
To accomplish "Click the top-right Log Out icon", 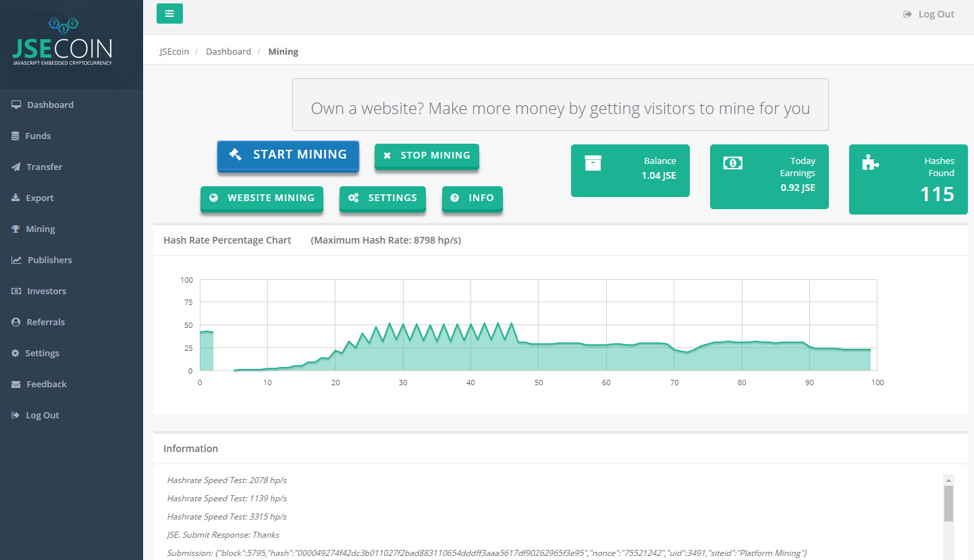I will tap(908, 14).
